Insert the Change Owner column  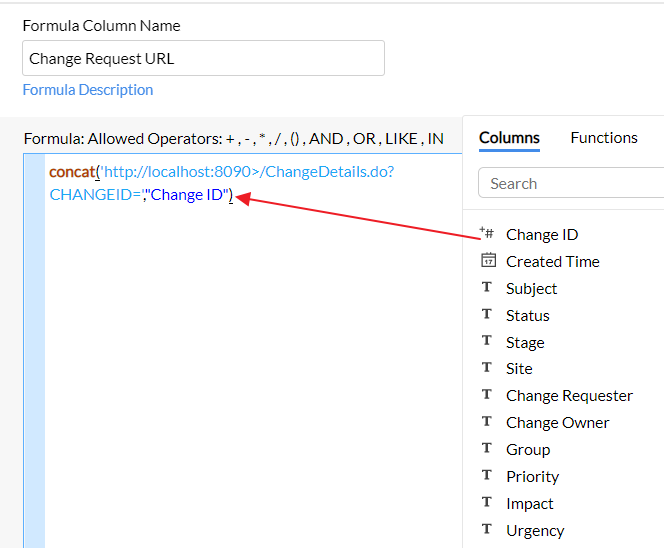(557, 422)
